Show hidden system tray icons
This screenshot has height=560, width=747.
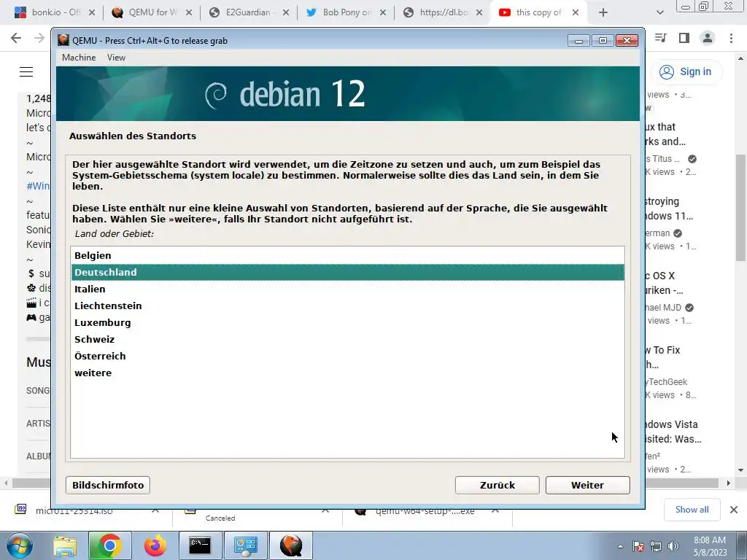[620, 546]
